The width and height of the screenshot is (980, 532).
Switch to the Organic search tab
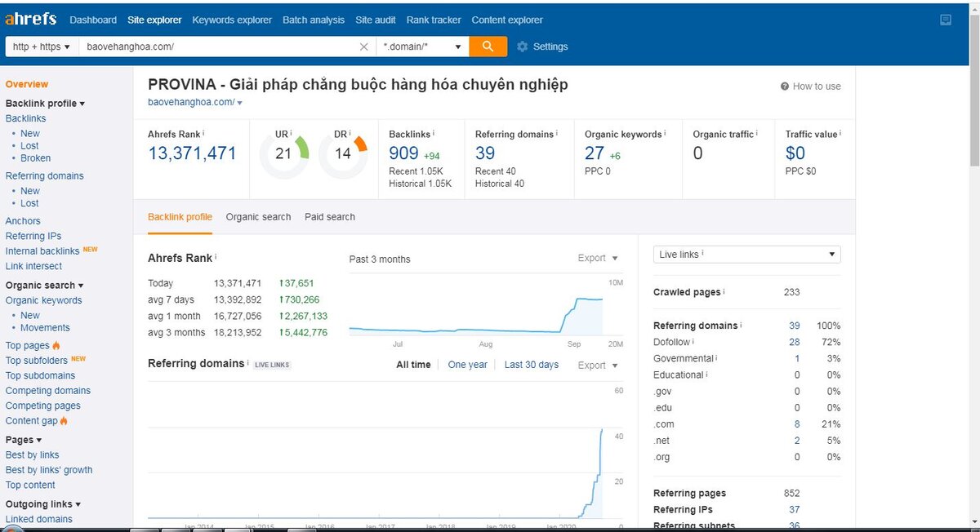(258, 217)
